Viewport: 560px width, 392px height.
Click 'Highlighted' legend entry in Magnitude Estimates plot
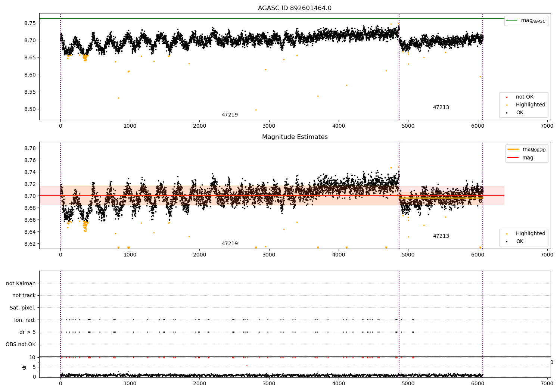point(531,234)
